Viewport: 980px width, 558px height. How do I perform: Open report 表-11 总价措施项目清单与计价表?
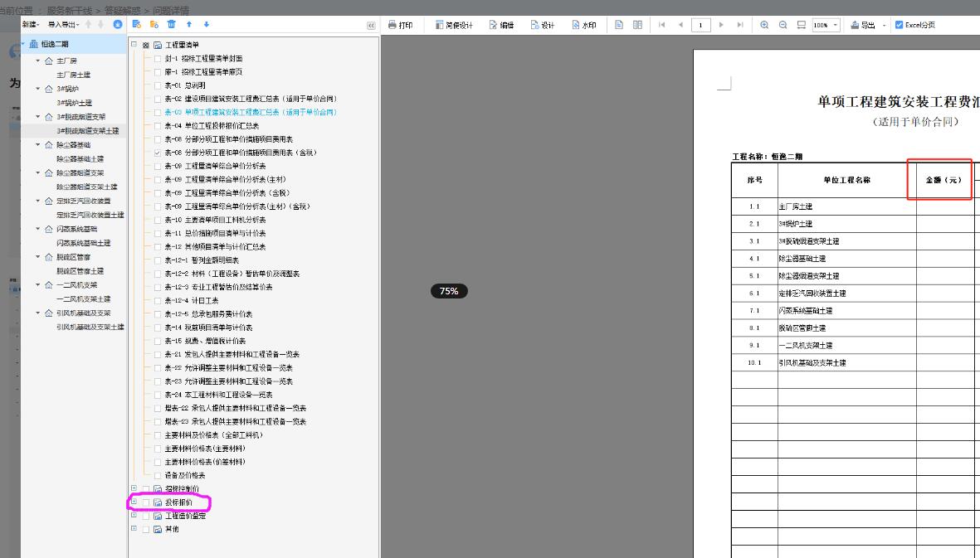(215, 234)
